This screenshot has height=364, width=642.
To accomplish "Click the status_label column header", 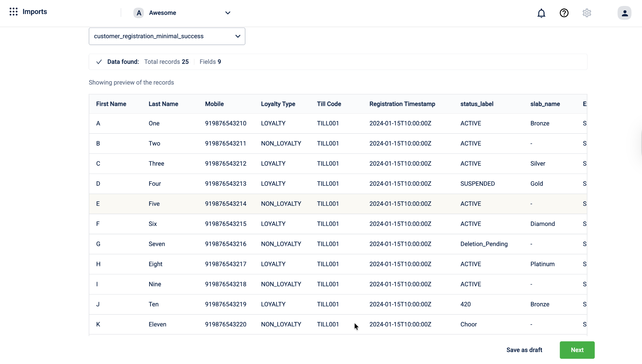I will tap(477, 104).
